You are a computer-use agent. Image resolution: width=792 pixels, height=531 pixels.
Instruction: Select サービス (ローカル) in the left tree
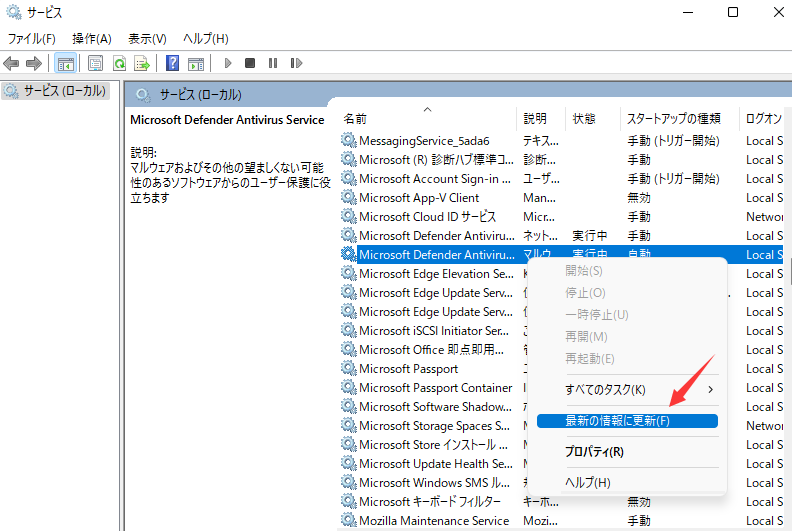click(x=56, y=91)
